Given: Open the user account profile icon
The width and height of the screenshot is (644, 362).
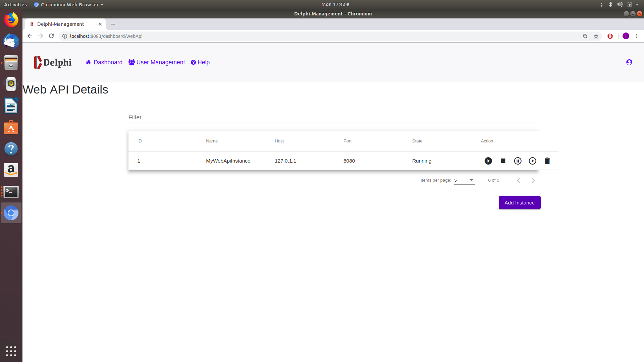Looking at the screenshot, I should click(x=629, y=62).
